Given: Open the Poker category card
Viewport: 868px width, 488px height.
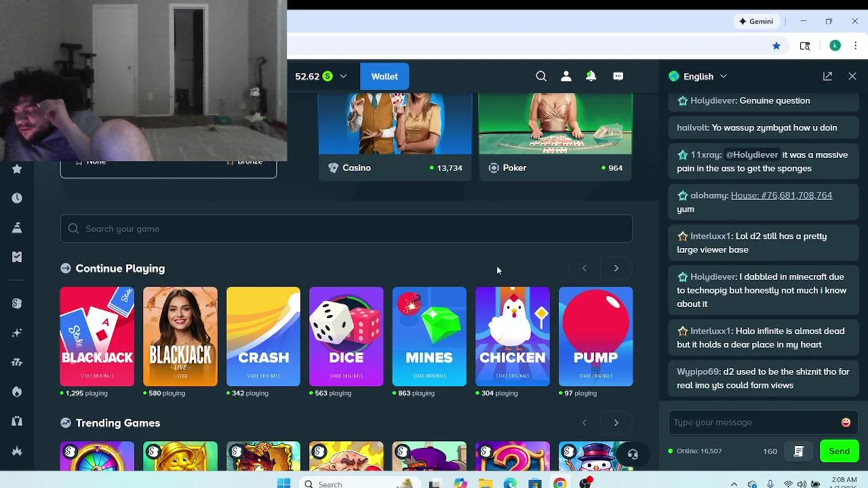Looking at the screenshot, I should pyautogui.click(x=555, y=137).
